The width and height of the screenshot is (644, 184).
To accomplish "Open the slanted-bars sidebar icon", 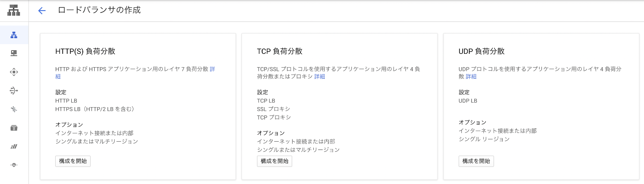I will pyautogui.click(x=14, y=146).
